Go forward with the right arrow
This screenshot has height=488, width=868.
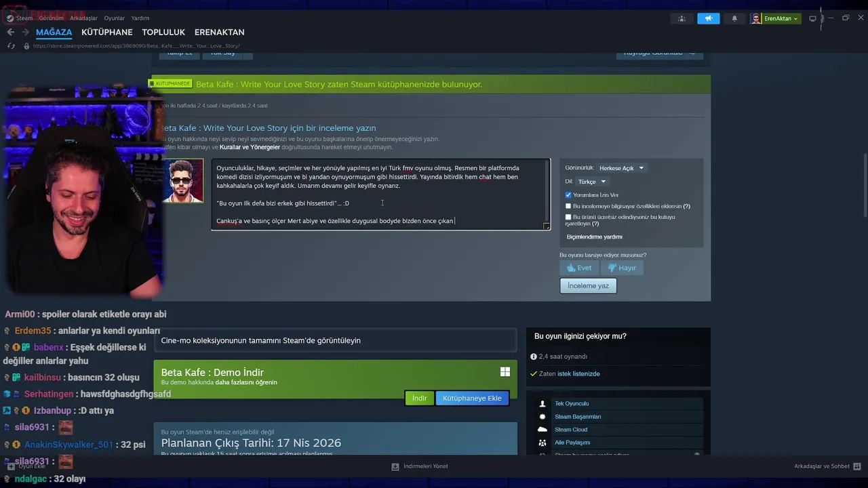coord(25,32)
